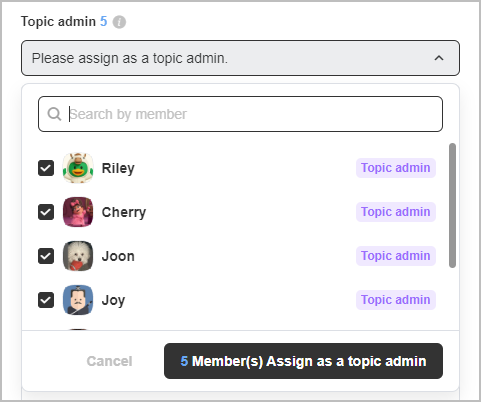Click the Cancel button
This screenshot has width=481, height=402.
pyautogui.click(x=109, y=361)
